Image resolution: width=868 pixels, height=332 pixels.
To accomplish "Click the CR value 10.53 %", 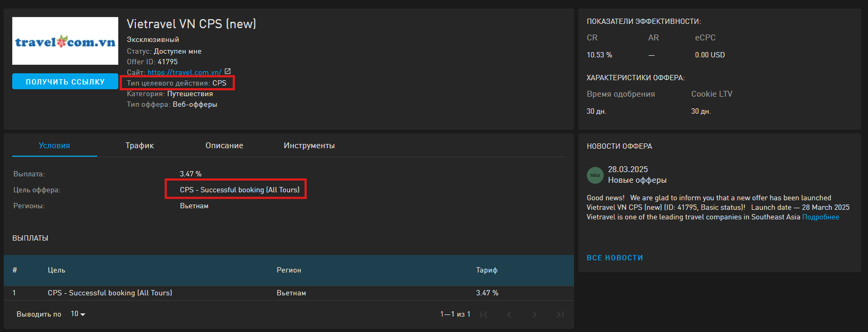I will pyautogui.click(x=600, y=55).
